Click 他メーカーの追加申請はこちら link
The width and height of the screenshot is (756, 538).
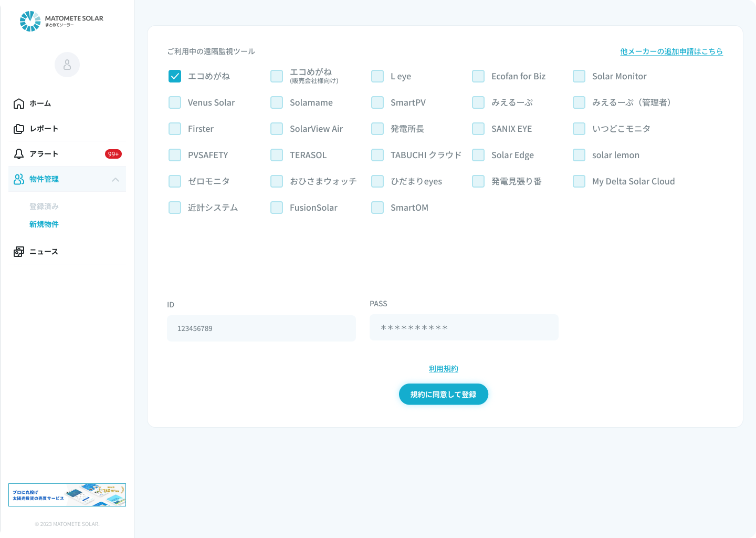(x=670, y=51)
